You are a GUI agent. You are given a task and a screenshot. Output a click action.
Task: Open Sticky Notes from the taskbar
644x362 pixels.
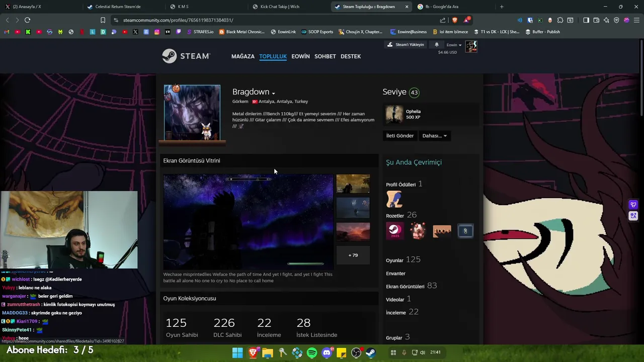(342, 352)
